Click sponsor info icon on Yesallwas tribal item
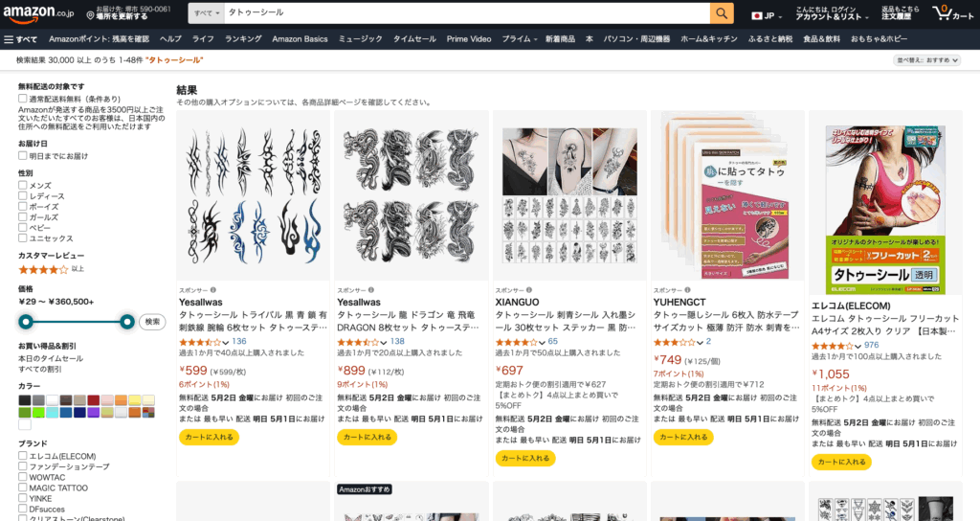Screen dimensions: 980x521 point(213,290)
